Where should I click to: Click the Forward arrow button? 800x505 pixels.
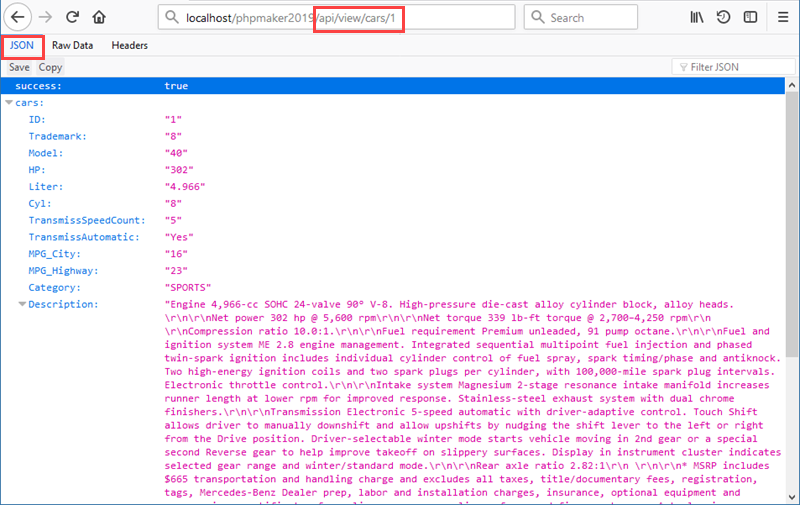coord(45,17)
